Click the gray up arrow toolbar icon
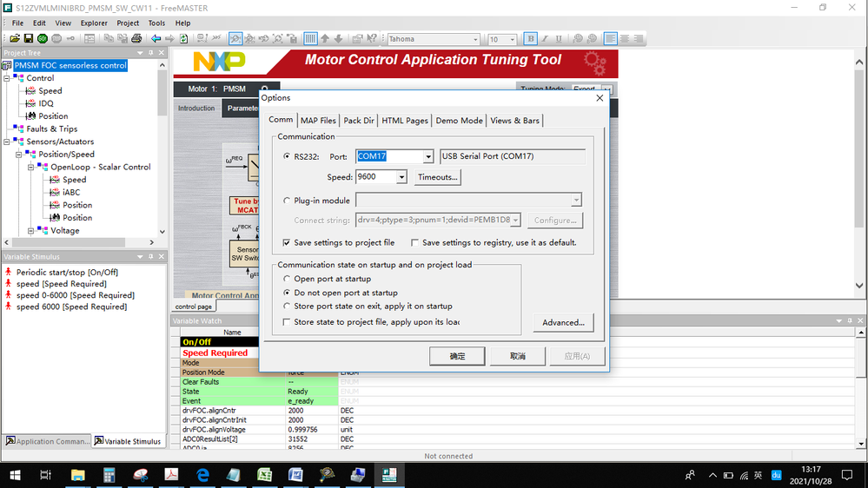Viewport: 868px width, 488px height. [325, 39]
